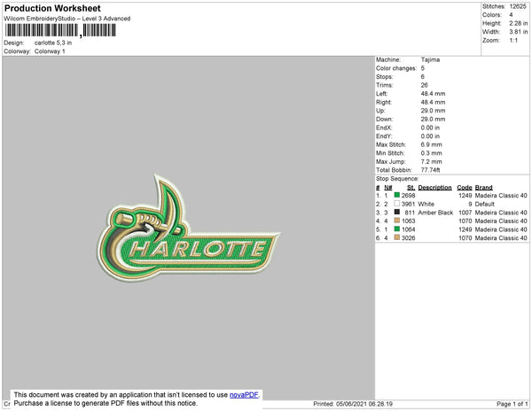Click the 'Stop Sequence:' heading
Screen dimensions: 532x411
pyautogui.click(x=397, y=179)
